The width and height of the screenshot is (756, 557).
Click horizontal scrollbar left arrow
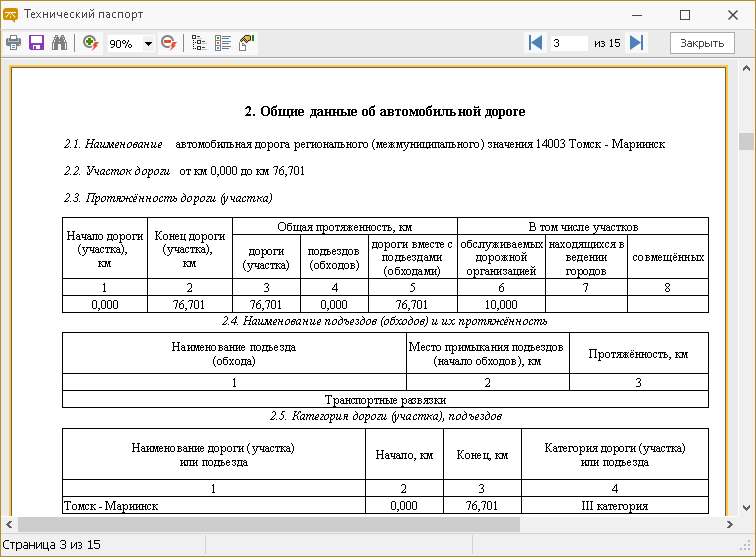tap(9, 524)
